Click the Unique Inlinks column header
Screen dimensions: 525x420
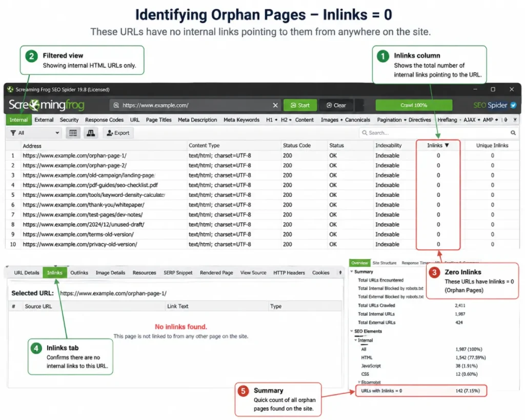[x=492, y=145]
